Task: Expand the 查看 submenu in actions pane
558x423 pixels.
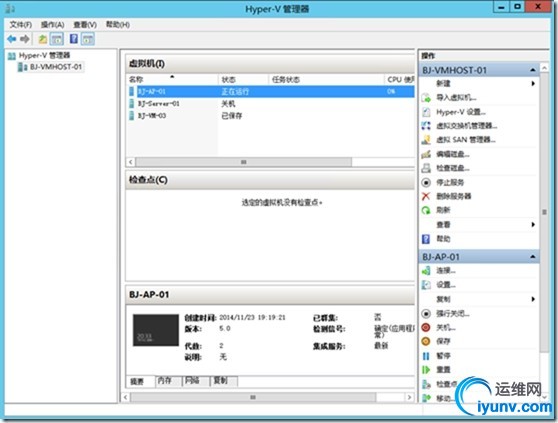Action: click(533, 224)
